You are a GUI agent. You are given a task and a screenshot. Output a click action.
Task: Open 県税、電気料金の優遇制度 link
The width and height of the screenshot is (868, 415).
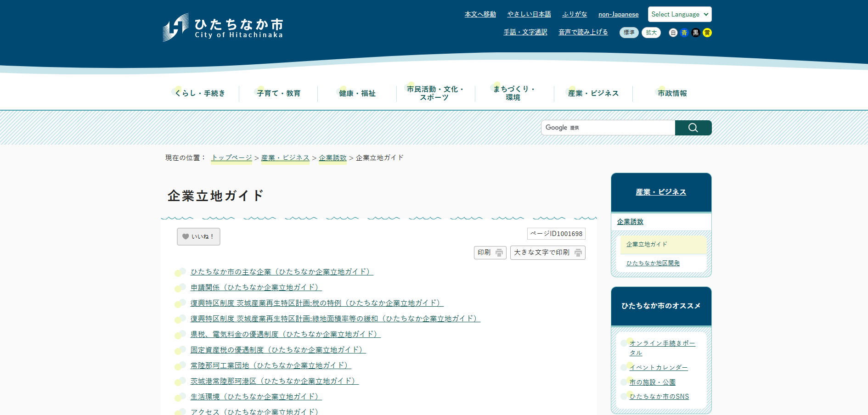tap(286, 334)
